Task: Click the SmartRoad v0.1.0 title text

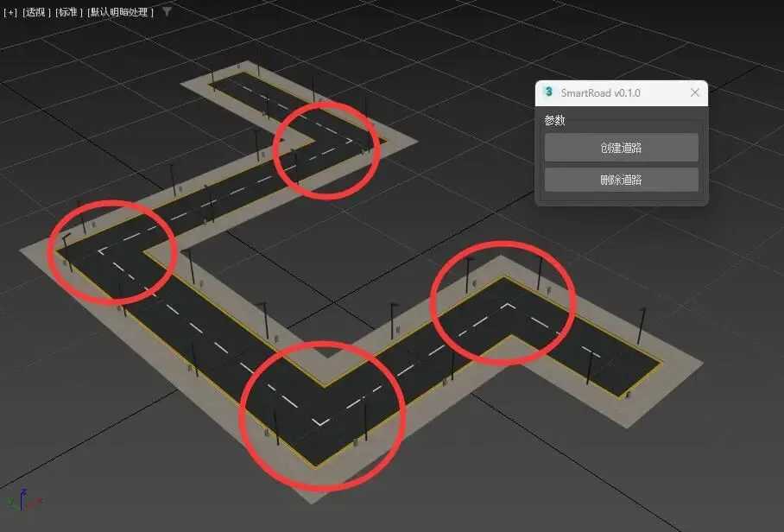Action: pos(600,92)
